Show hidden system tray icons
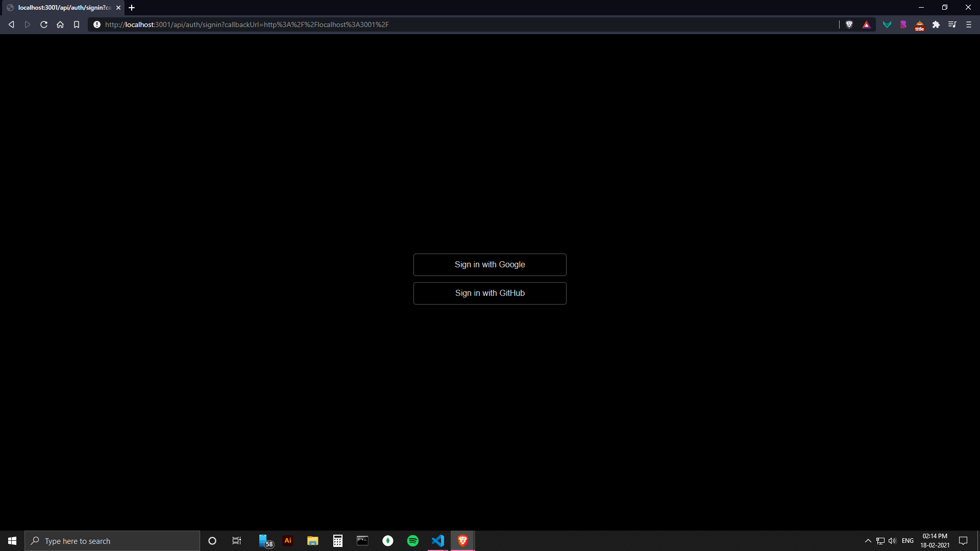This screenshot has height=551, width=980. pos(868,541)
